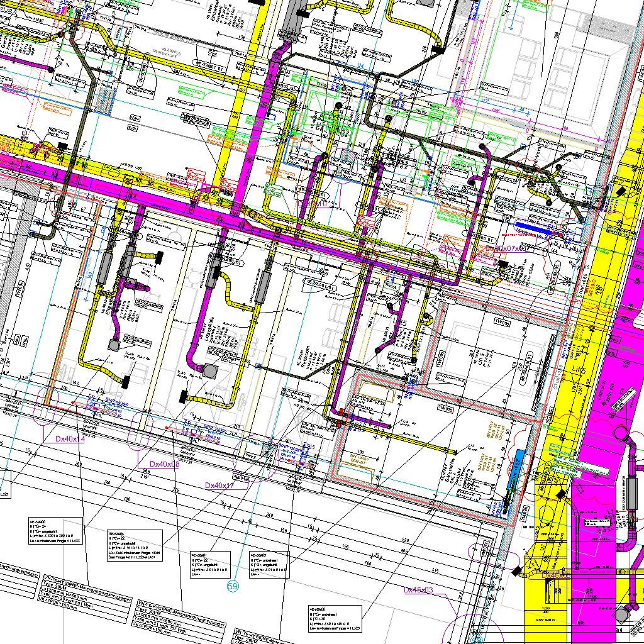This screenshot has width=644, height=644.
Task: Select the purple label Dx40x08
Action: point(164,464)
